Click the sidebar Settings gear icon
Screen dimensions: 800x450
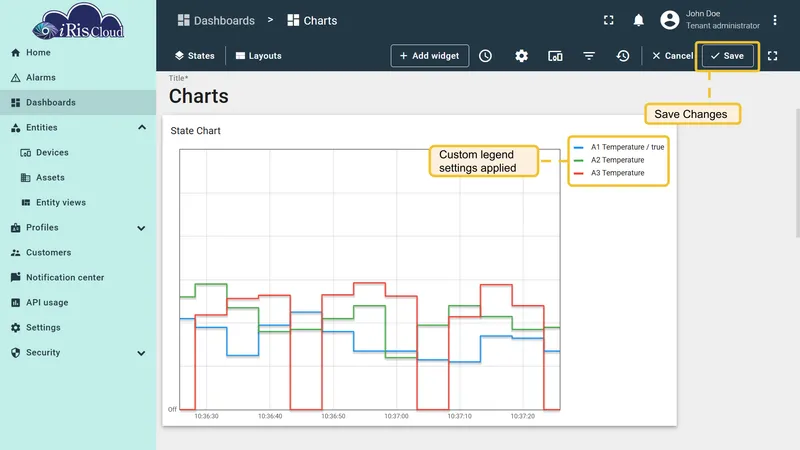(16, 328)
